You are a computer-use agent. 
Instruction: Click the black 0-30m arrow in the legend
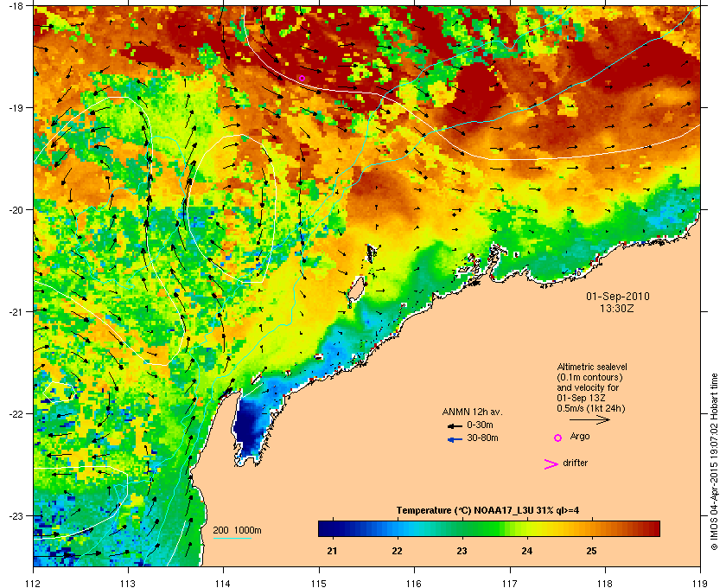(455, 425)
